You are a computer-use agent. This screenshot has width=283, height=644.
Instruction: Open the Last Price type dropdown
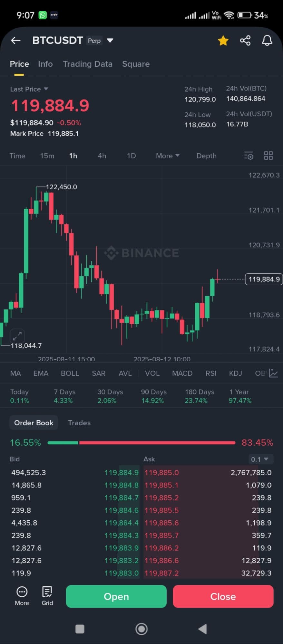(46, 89)
